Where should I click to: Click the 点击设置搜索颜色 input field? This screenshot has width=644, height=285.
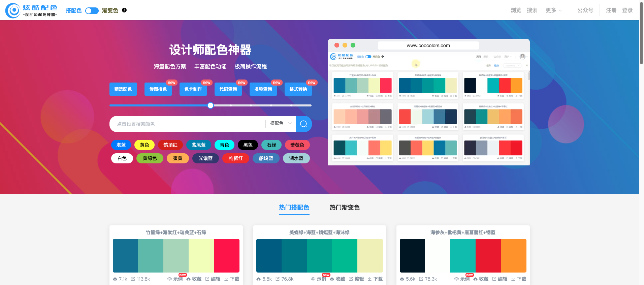point(187,124)
